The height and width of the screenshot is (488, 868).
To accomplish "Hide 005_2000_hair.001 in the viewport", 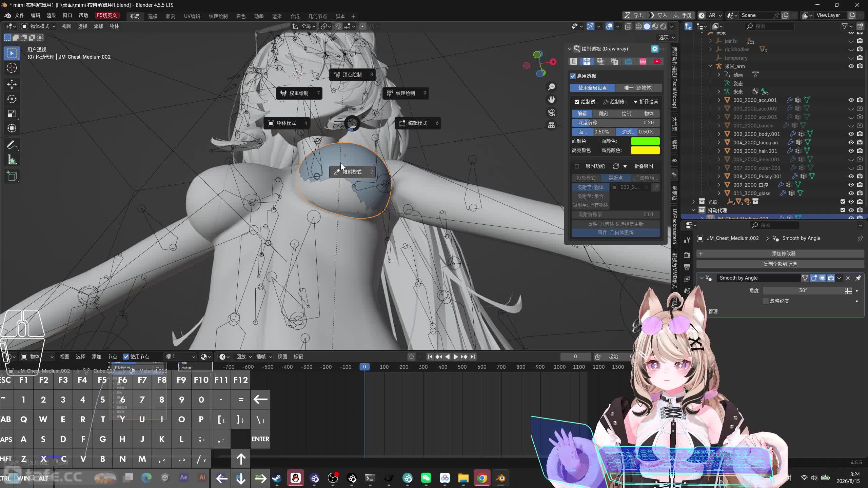I will (x=851, y=151).
